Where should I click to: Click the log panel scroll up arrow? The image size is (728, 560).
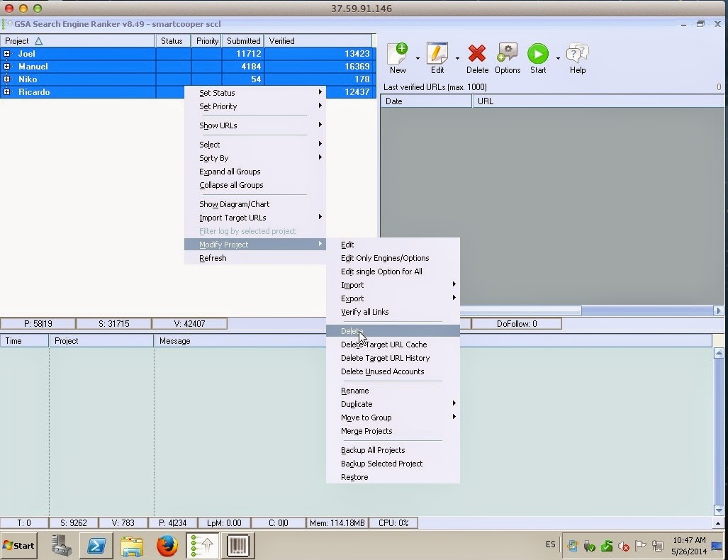point(719,353)
